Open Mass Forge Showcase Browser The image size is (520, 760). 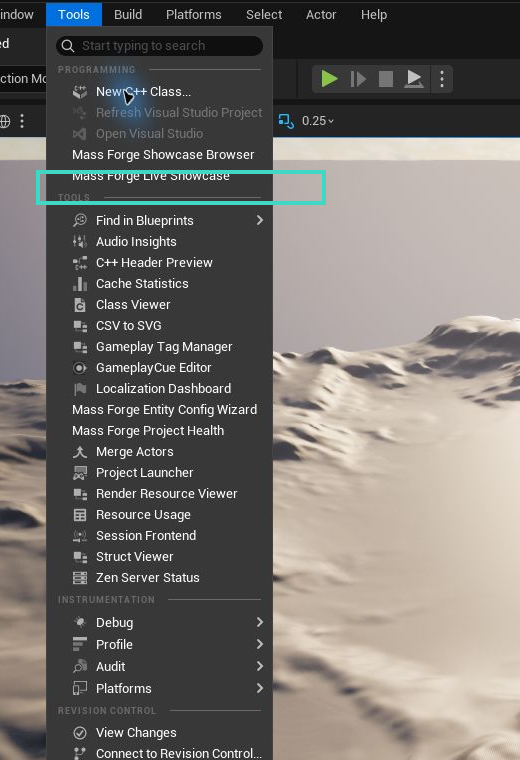click(159, 155)
